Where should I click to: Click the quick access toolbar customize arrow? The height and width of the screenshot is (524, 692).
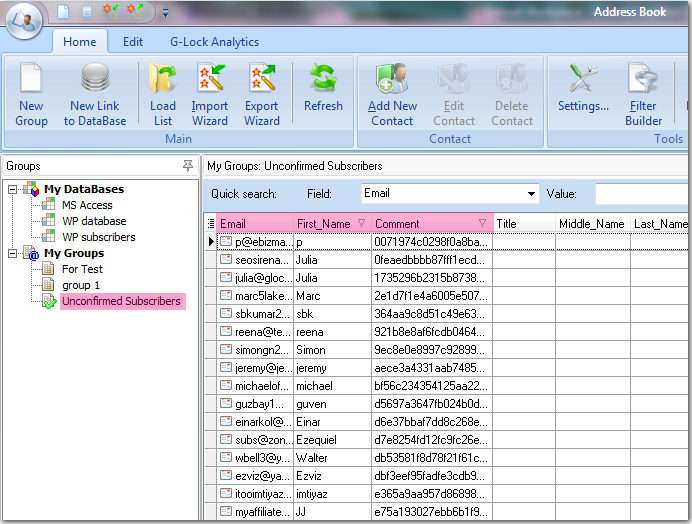click(165, 13)
